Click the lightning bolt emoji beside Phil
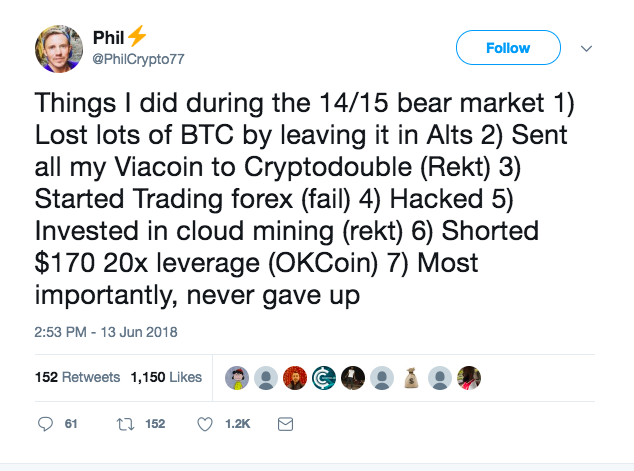The image size is (634, 471). click(137, 37)
